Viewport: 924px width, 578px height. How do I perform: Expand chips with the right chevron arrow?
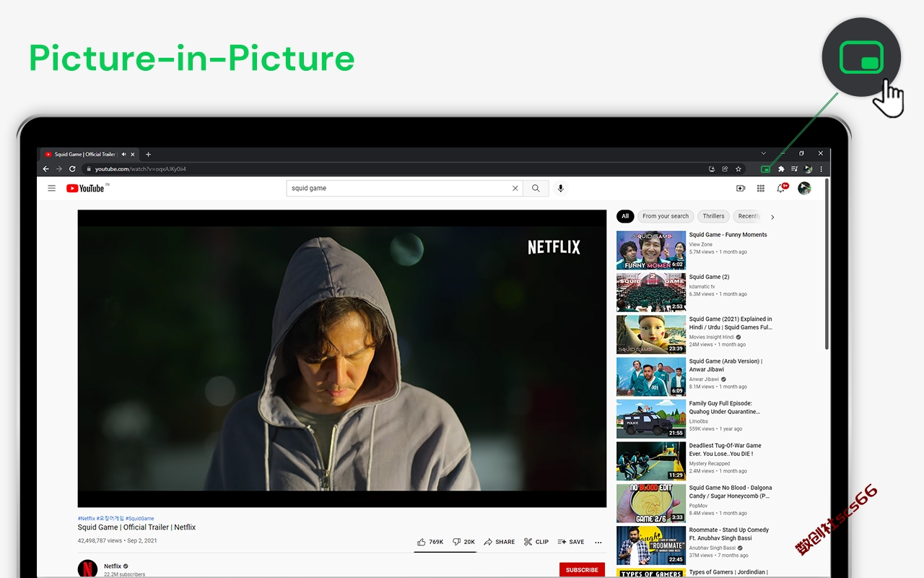(x=772, y=217)
